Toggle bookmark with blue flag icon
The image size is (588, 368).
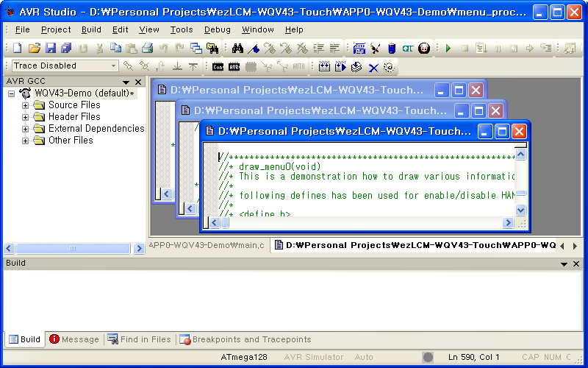point(254,48)
